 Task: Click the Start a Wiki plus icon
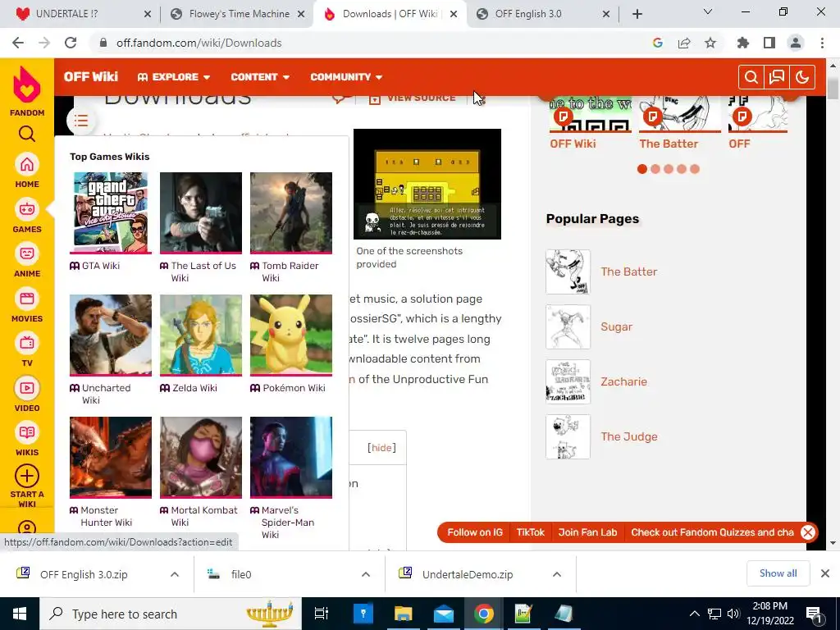coord(27,476)
